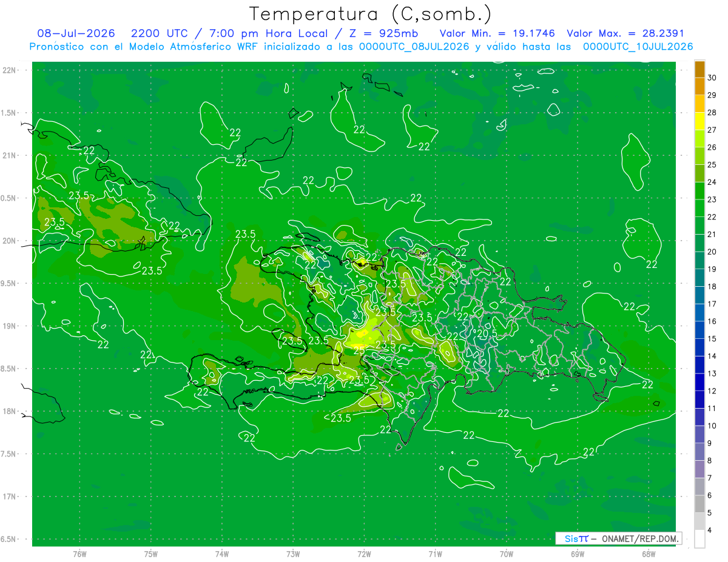Click the color legend value "10"

coord(712,426)
